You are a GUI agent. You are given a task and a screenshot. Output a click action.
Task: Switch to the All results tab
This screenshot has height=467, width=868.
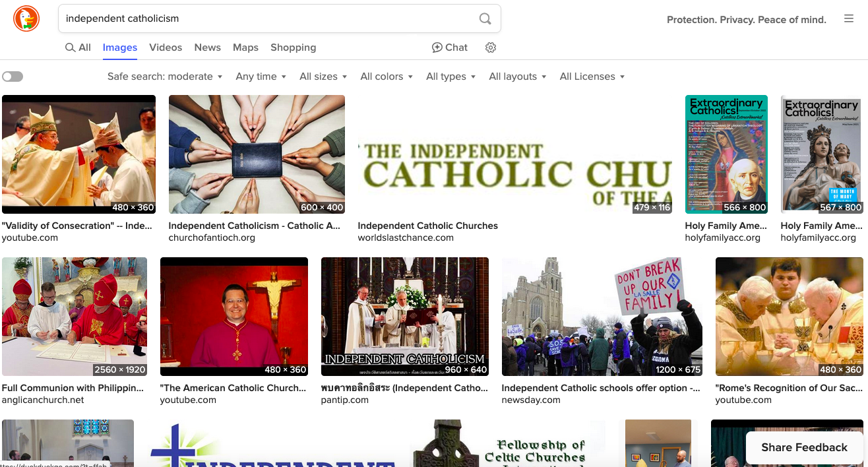tap(78, 47)
